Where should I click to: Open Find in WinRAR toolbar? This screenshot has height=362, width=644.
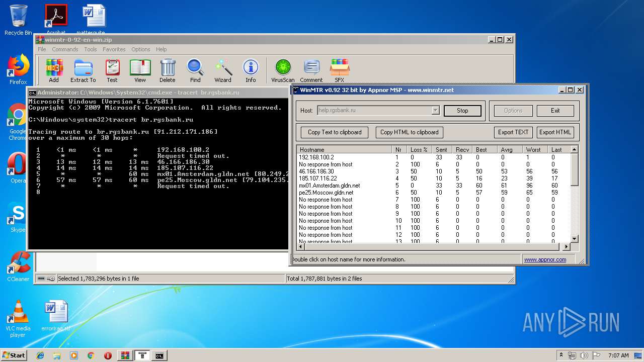click(195, 71)
